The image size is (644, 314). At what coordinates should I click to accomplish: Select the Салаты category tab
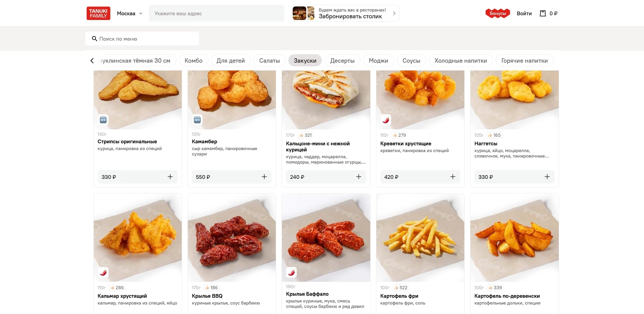pyautogui.click(x=269, y=61)
